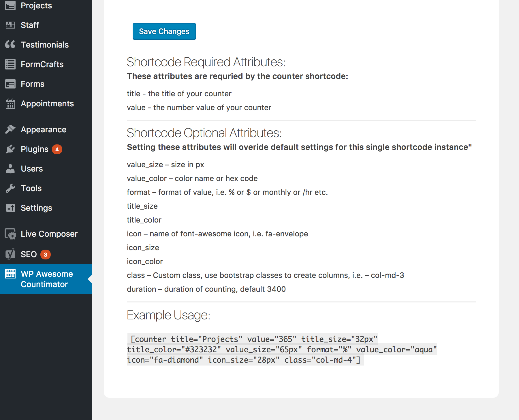The height and width of the screenshot is (420, 519).
Task: Click the 'format – format of value' line
Action: 227,192
